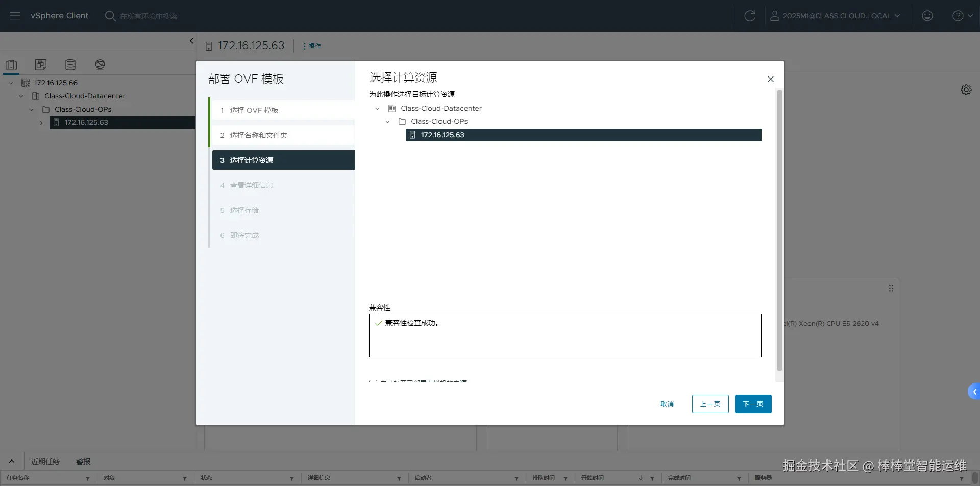Switch to Storage inventory view

tap(70, 65)
